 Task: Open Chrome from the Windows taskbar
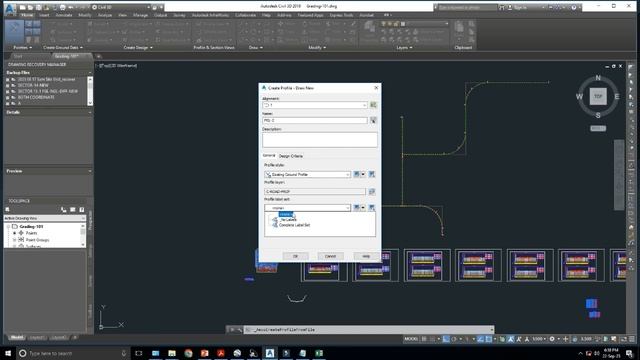[188, 353]
